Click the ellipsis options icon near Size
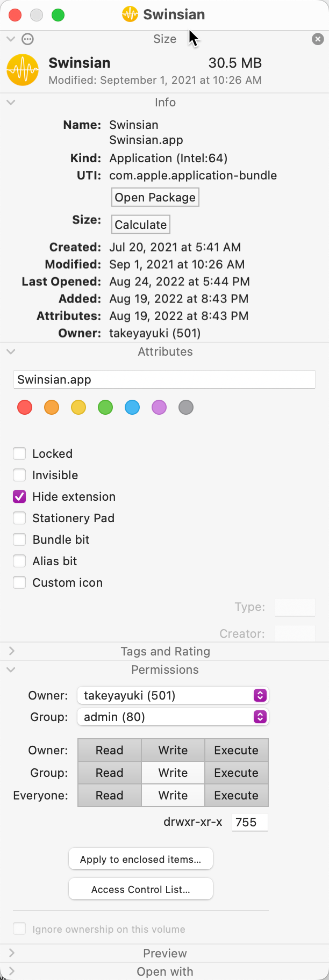The height and width of the screenshot is (980, 329). (27, 39)
